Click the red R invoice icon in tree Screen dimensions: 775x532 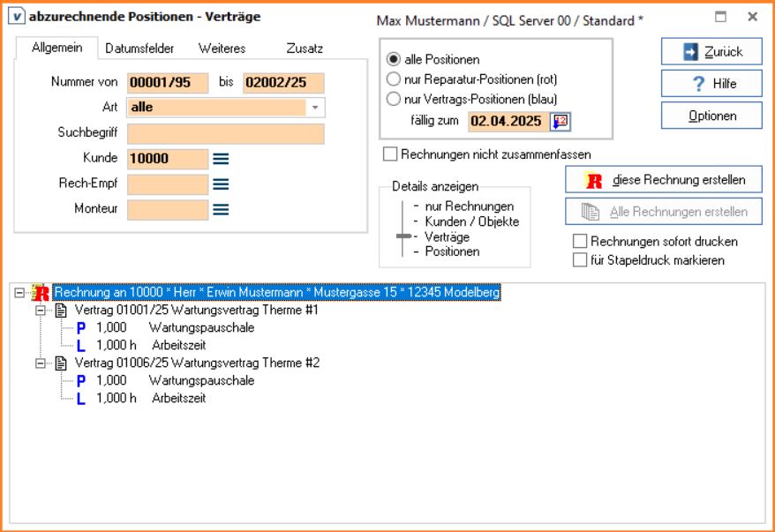[x=40, y=293]
